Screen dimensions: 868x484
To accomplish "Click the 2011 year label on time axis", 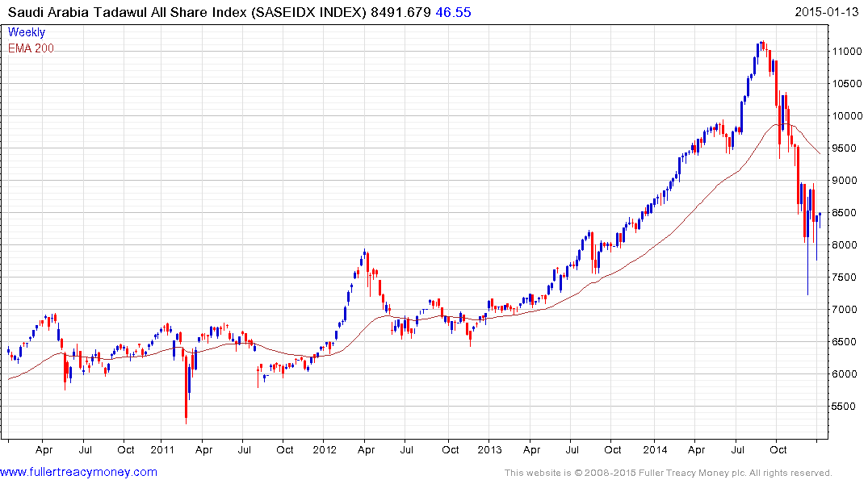I will [x=162, y=449].
